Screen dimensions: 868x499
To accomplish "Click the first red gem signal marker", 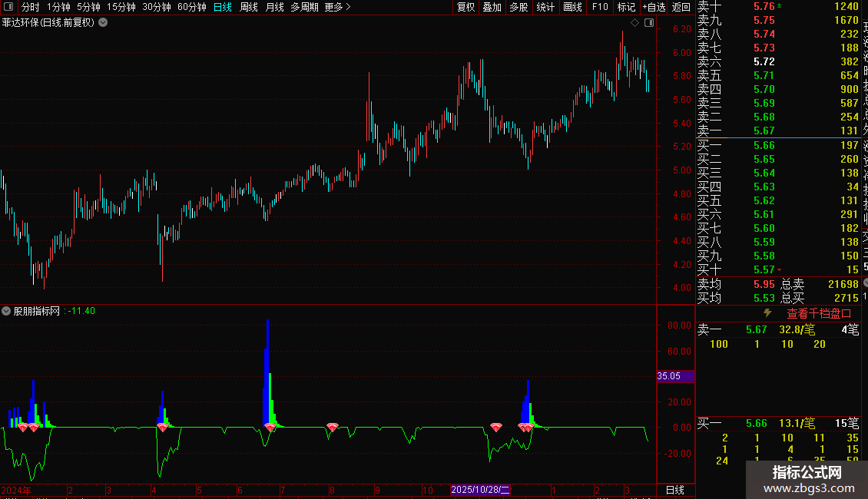I will point(23,428).
